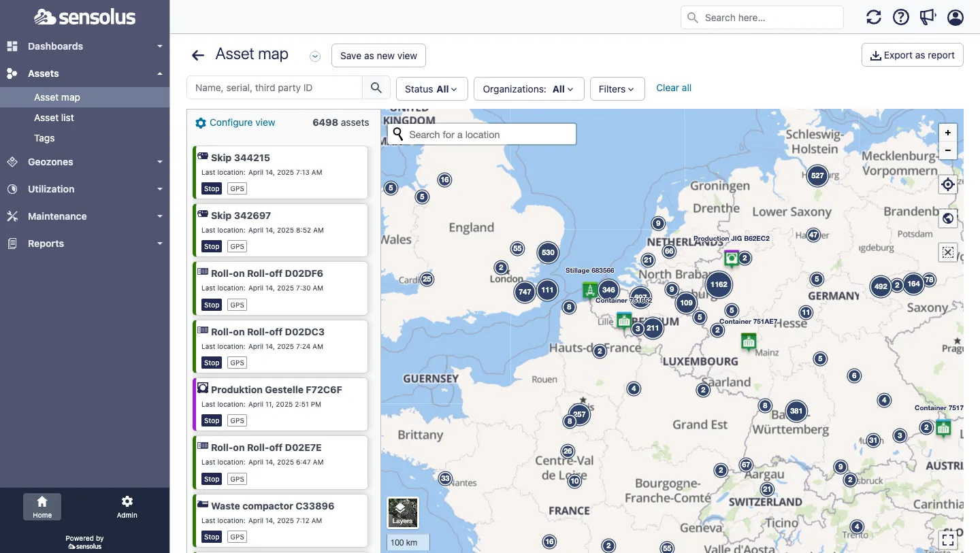Viewport: 980px width, 553px height.
Task: Click the 530 asset cluster near London
Action: (x=548, y=252)
